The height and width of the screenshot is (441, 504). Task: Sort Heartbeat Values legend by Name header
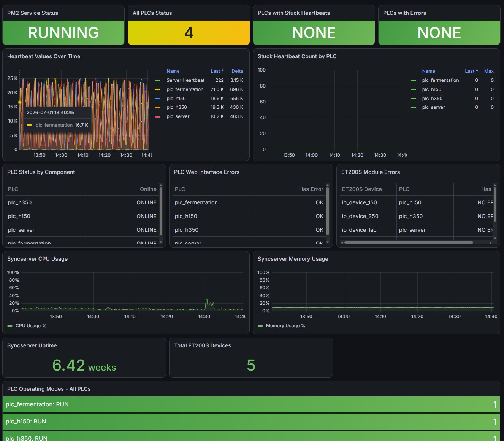tap(173, 71)
